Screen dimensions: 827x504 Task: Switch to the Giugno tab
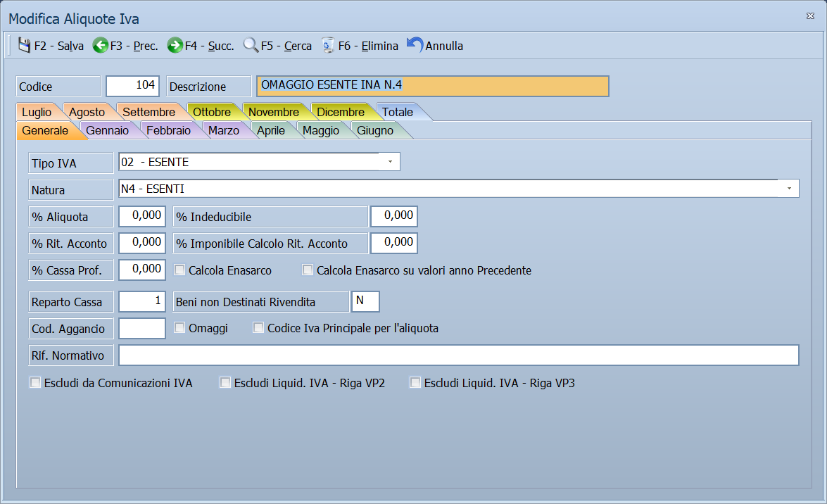coord(375,130)
